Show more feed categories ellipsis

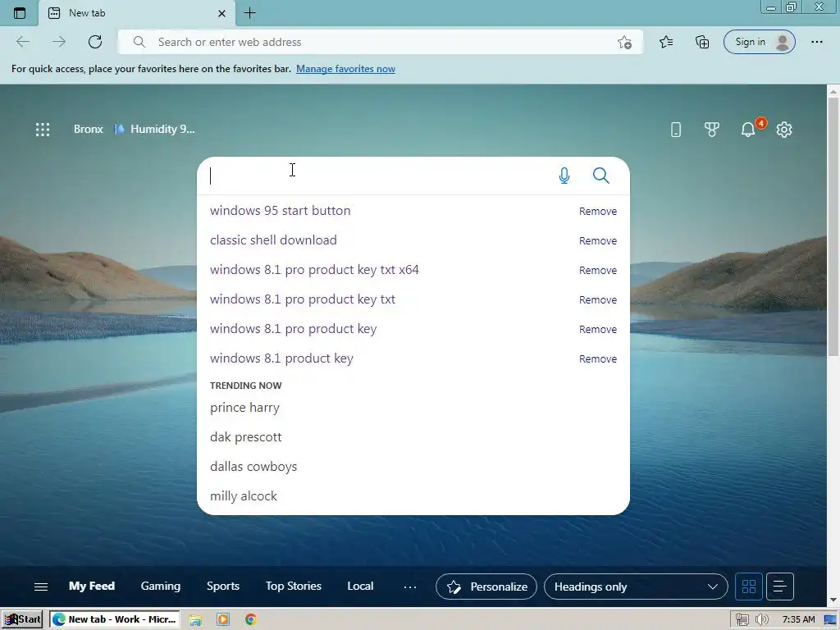(410, 587)
